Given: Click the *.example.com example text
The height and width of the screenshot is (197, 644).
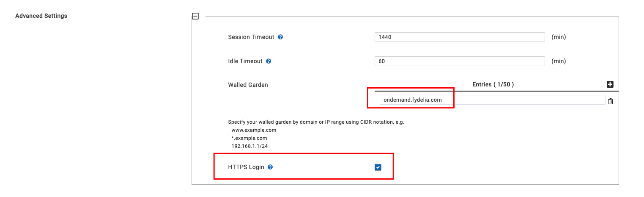Looking at the screenshot, I should 249,138.
